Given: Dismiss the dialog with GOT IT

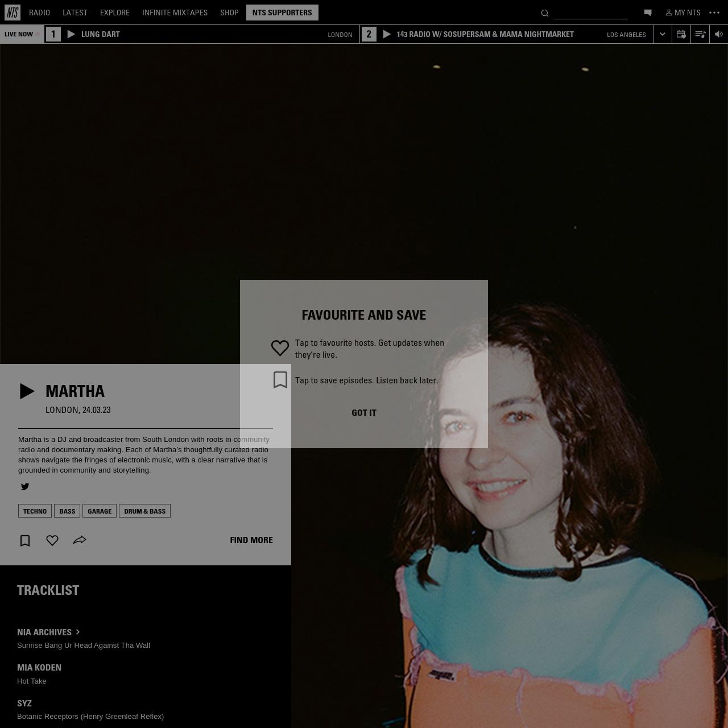Looking at the screenshot, I should tap(364, 413).
